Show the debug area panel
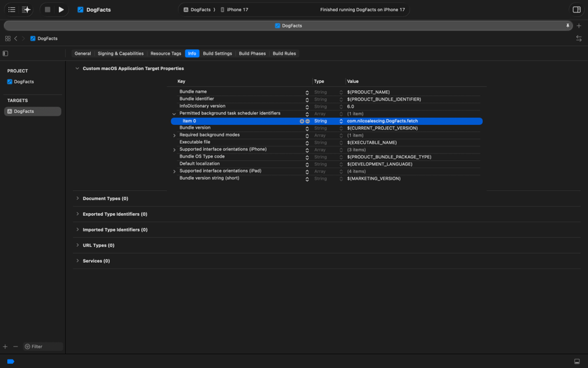The image size is (588, 368). click(577, 361)
